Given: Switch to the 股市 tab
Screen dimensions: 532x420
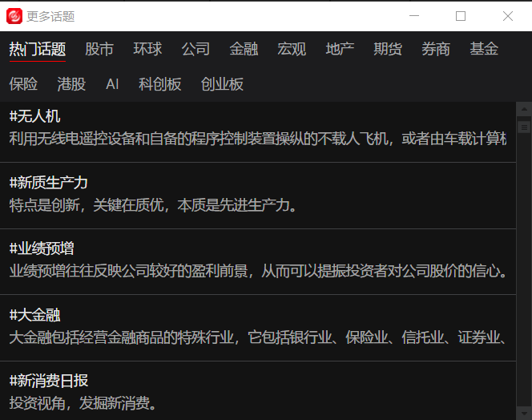Looking at the screenshot, I should (x=99, y=49).
